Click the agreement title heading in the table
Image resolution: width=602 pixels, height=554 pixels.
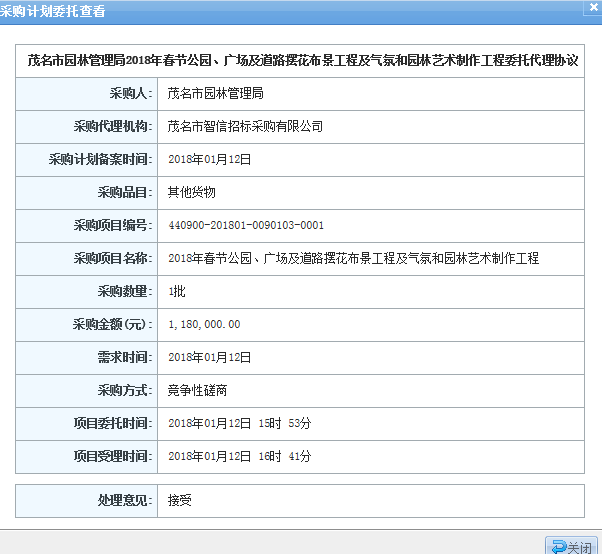coord(303,60)
